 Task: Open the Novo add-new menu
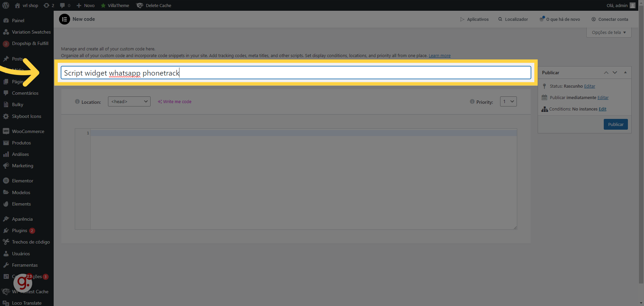pos(86,5)
